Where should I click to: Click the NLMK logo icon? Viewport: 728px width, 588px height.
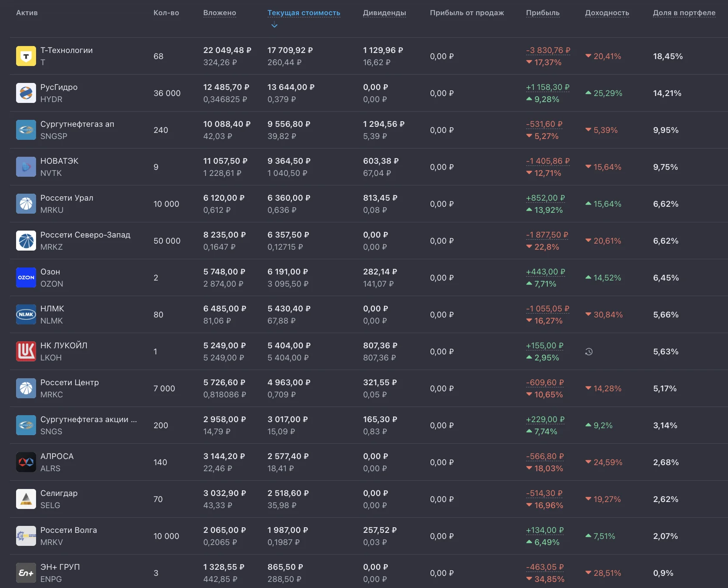pos(26,314)
